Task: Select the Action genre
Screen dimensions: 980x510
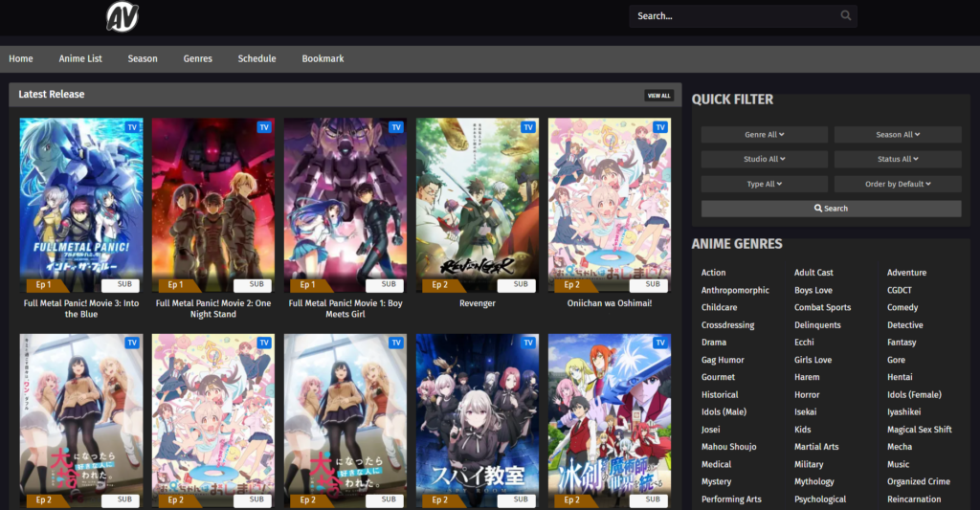Action: [713, 273]
